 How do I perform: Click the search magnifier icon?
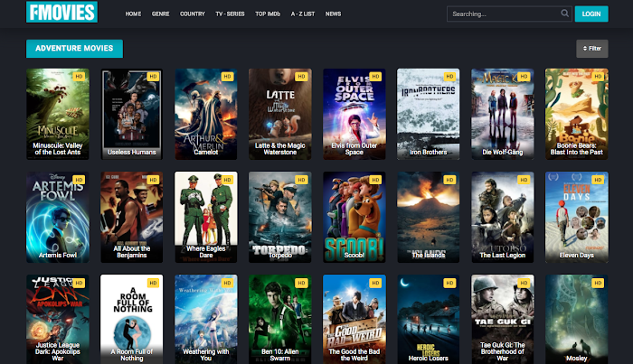(x=564, y=14)
